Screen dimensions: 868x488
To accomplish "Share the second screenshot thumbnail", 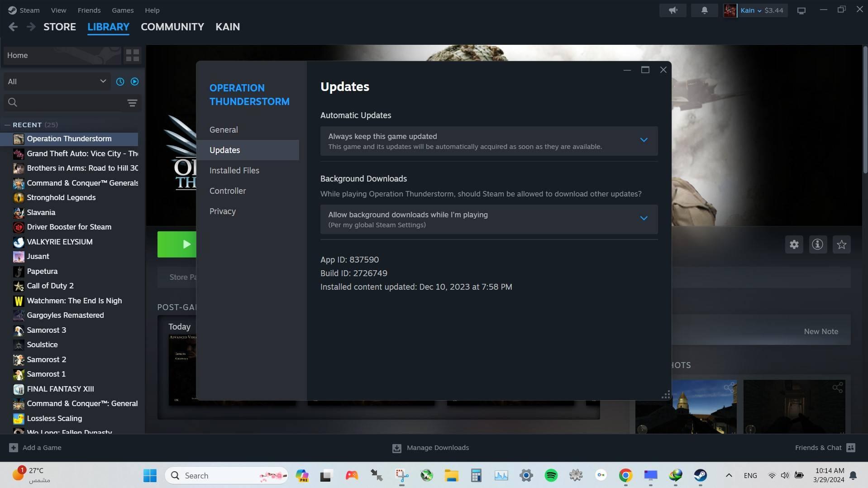I will [837, 388].
